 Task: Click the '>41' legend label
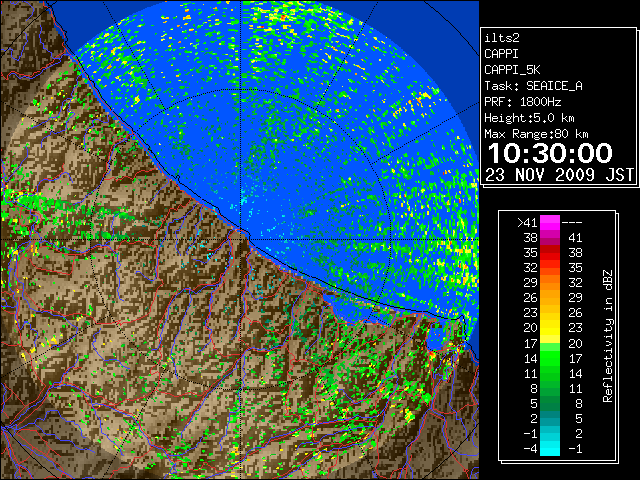(527, 223)
